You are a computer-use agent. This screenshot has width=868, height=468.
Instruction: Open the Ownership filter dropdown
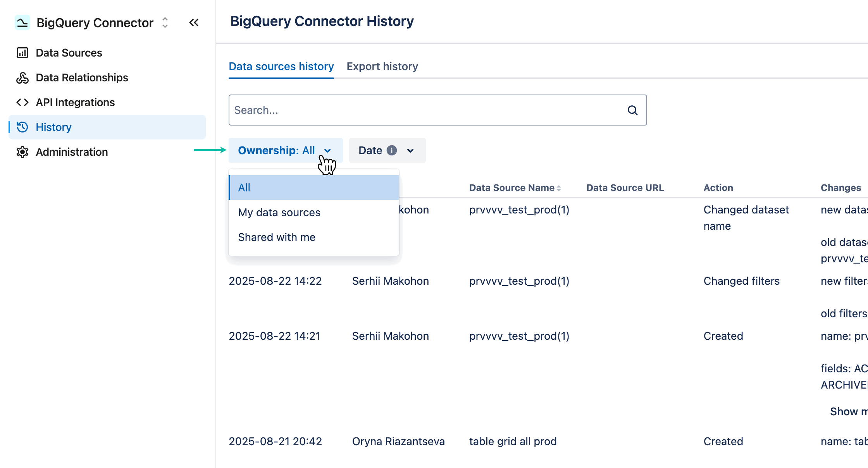coord(286,150)
